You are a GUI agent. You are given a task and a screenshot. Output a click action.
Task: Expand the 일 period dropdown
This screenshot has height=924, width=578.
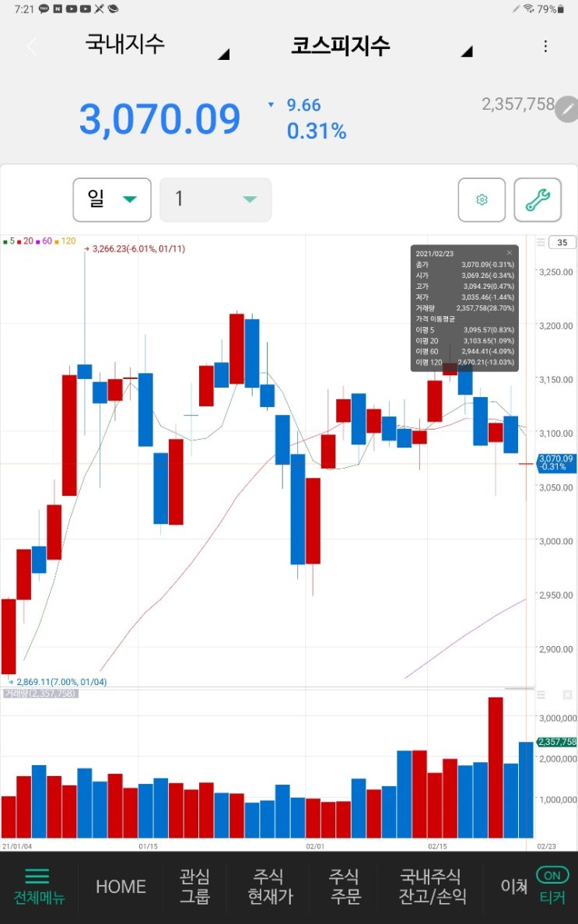(112, 200)
